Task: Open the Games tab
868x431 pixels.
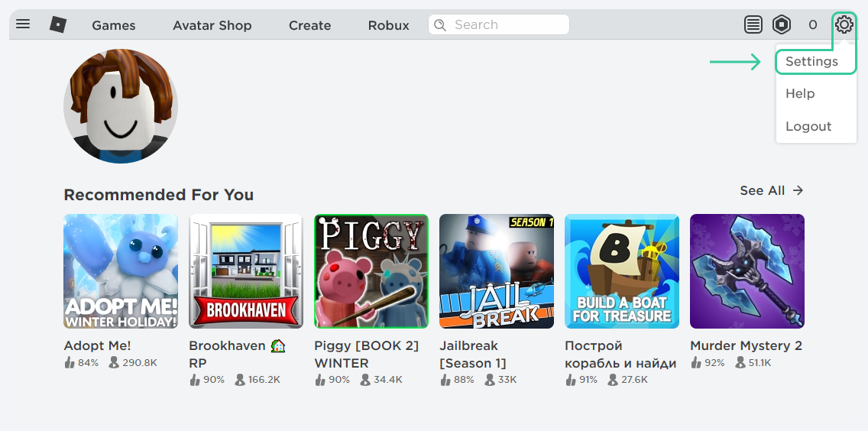Action: (x=114, y=25)
